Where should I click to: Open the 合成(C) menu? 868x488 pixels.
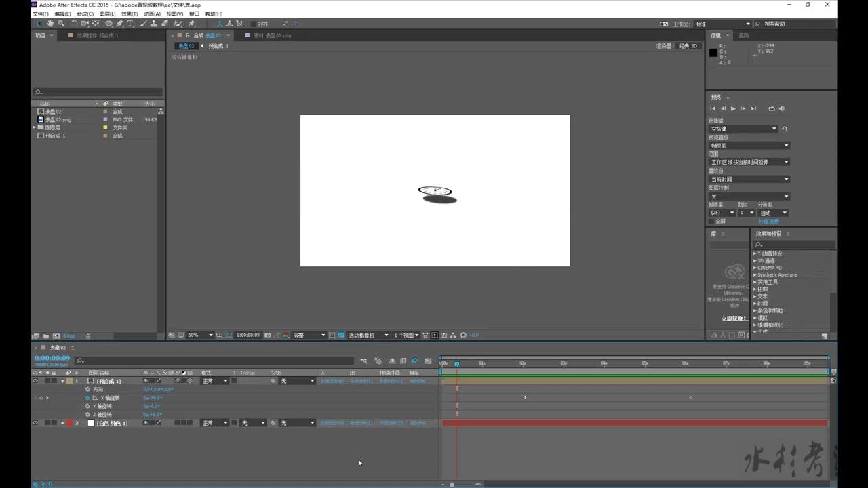[x=85, y=14]
